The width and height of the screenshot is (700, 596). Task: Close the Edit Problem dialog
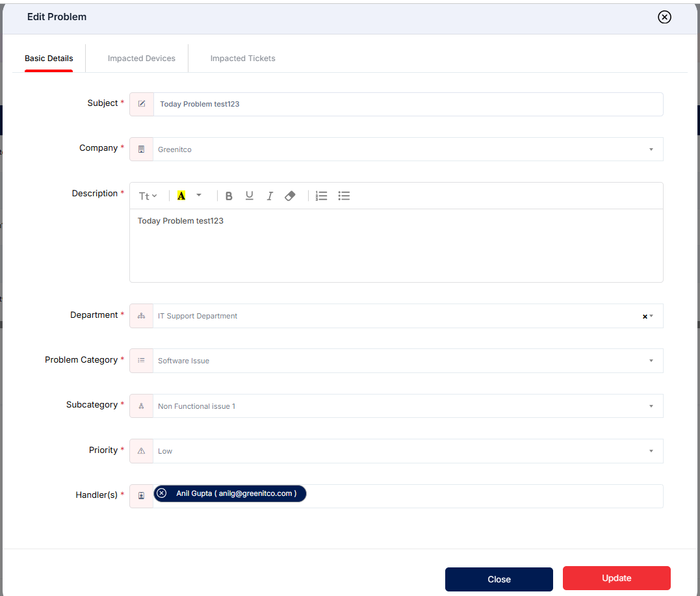point(664,17)
